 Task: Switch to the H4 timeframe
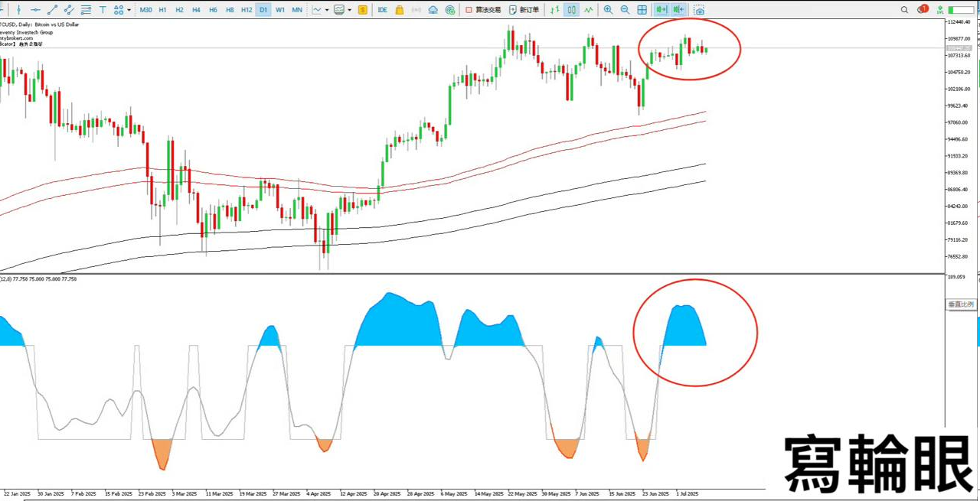click(196, 10)
